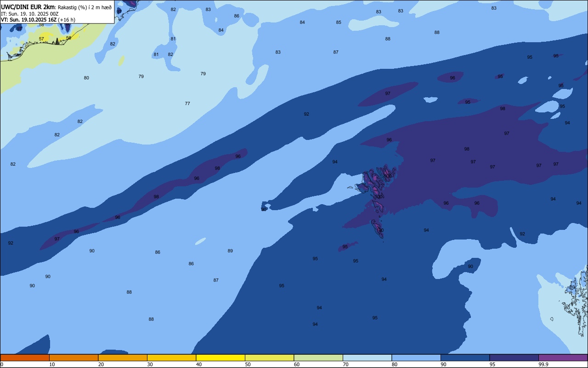The width and height of the screenshot is (588, 368).
Task: Click the 60–70 pale green legend swatch
Action: (x=318, y=357)
